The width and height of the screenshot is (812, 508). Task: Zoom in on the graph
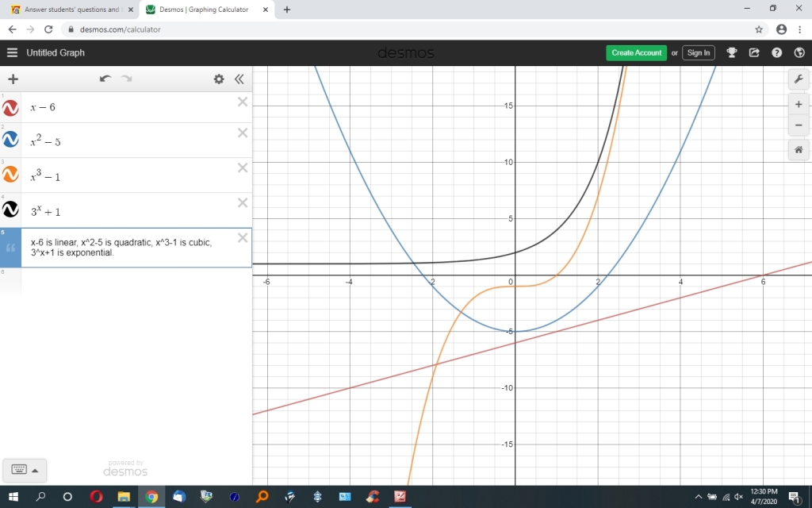(x=799, y=104)
